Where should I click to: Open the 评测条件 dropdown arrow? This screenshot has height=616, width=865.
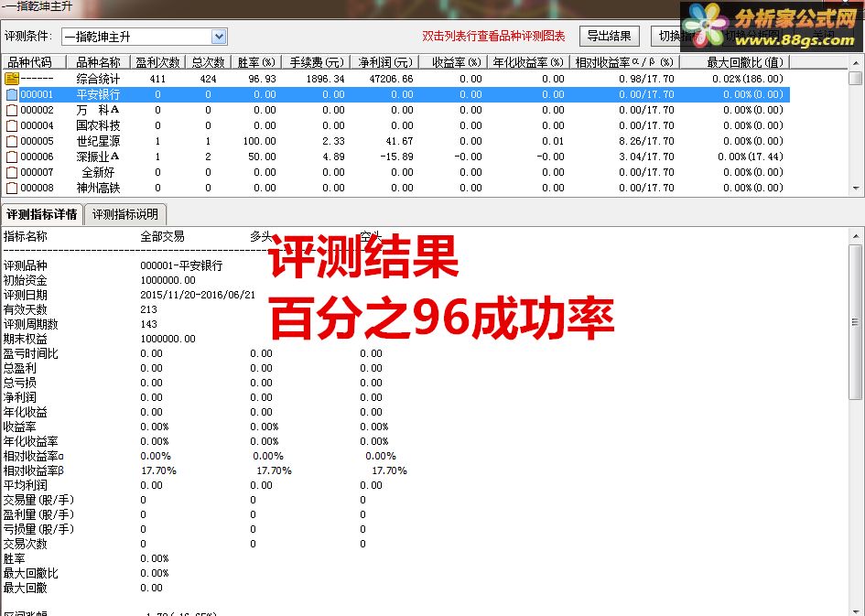[x=219, y=37]
